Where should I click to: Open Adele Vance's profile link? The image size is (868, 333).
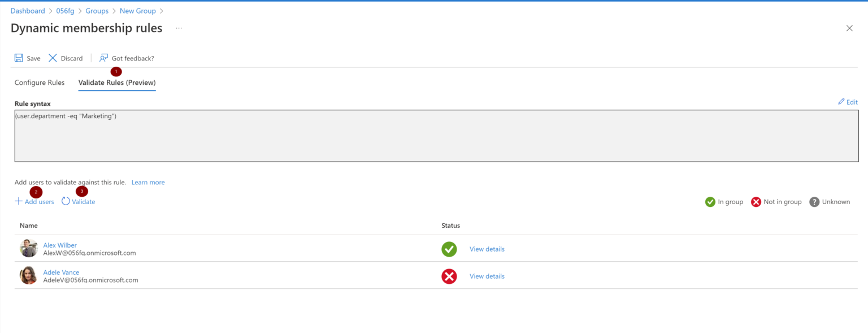click(x=61, y=272)
